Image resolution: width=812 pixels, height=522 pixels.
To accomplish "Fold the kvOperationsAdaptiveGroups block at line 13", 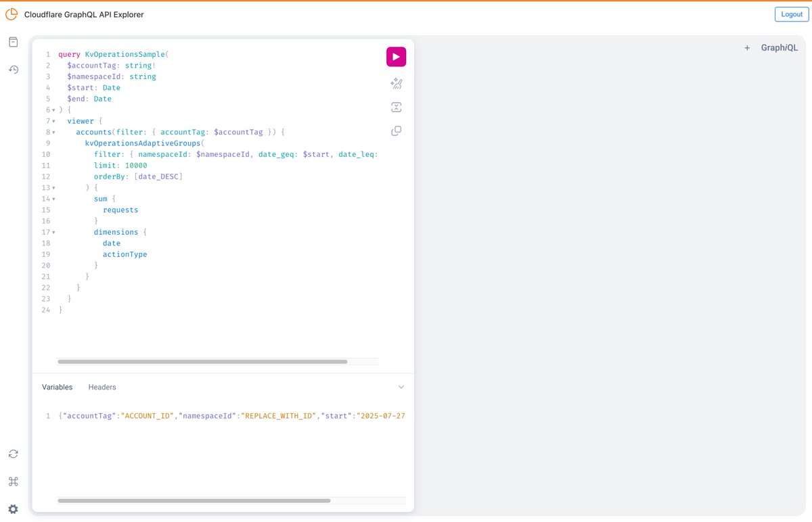I will [x=53, y=188].
